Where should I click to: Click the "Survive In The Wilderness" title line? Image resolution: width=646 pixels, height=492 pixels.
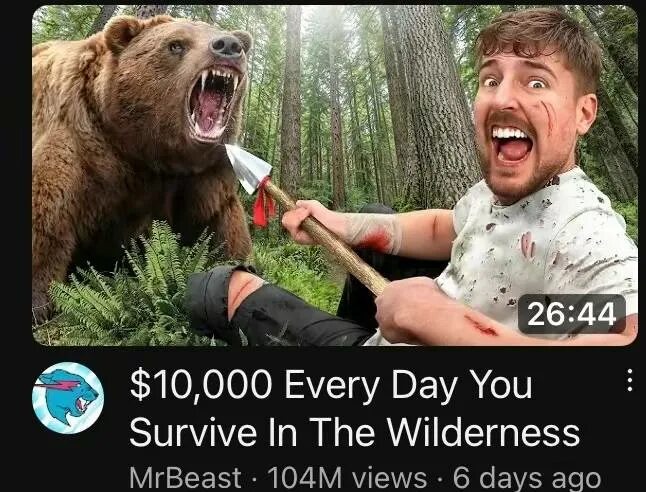point(355,432)
